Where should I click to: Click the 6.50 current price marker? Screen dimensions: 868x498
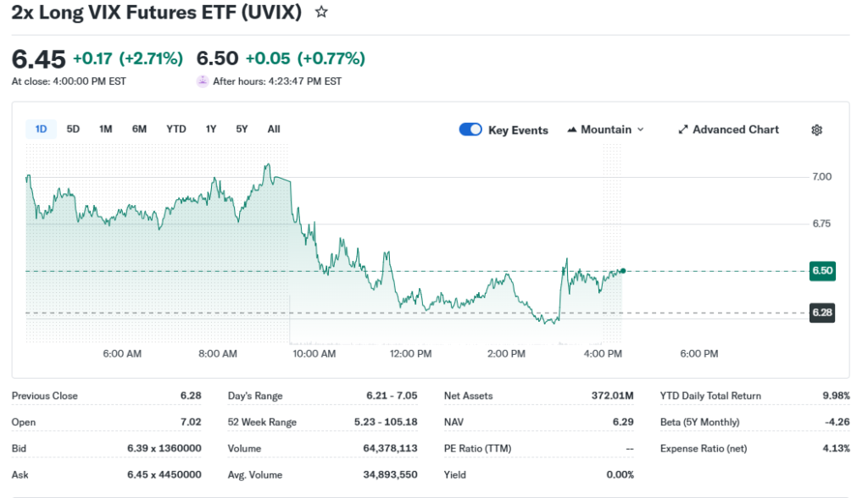(x=822, y=270)
